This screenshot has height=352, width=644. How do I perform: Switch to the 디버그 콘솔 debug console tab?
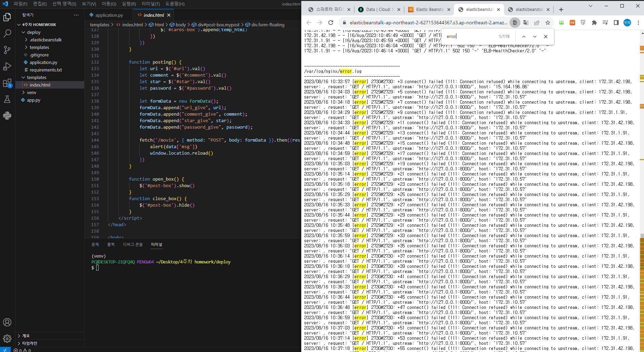point(133,245)
